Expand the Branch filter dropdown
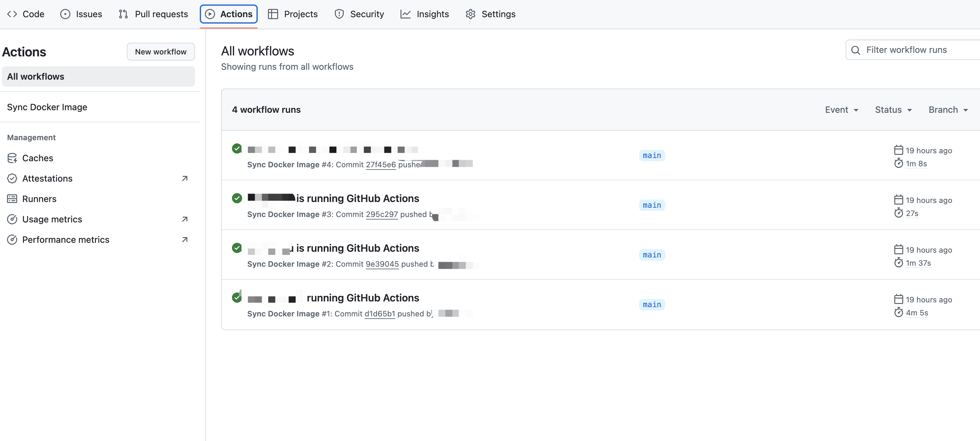The height and width of the screenshot is (441, 980). [948, 110]
